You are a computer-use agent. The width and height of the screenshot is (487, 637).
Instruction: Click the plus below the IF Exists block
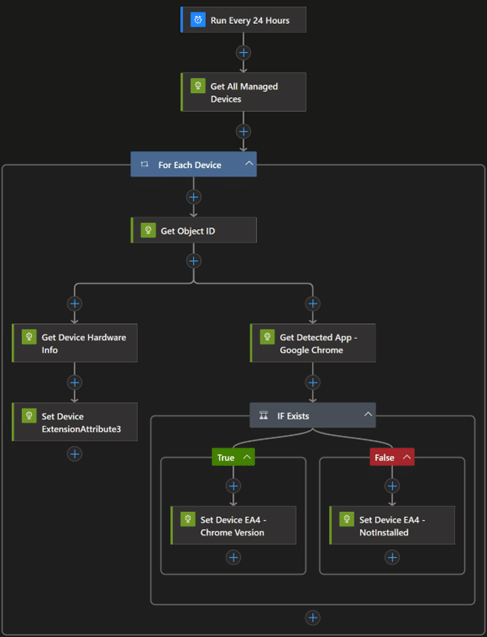click(313, 618)
